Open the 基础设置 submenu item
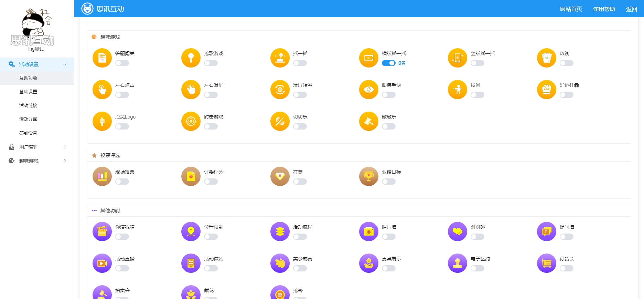644x299 pixels. pos(28,92)
